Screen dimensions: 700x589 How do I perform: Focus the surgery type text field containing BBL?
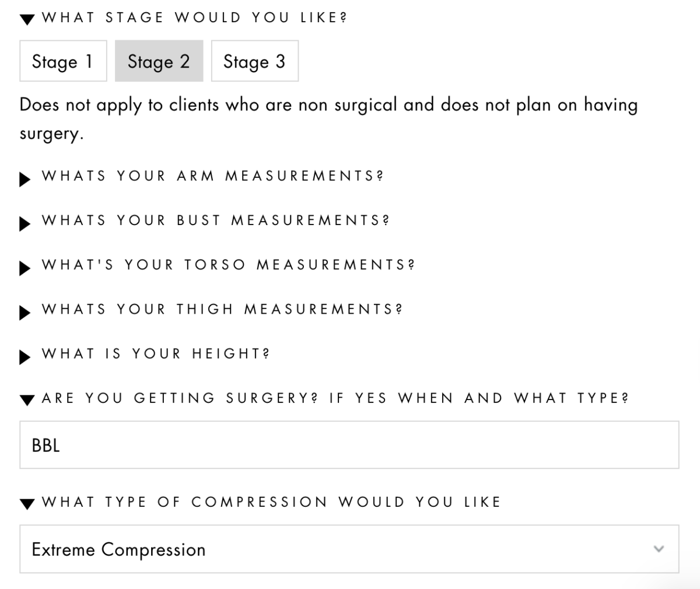(349, 445)
